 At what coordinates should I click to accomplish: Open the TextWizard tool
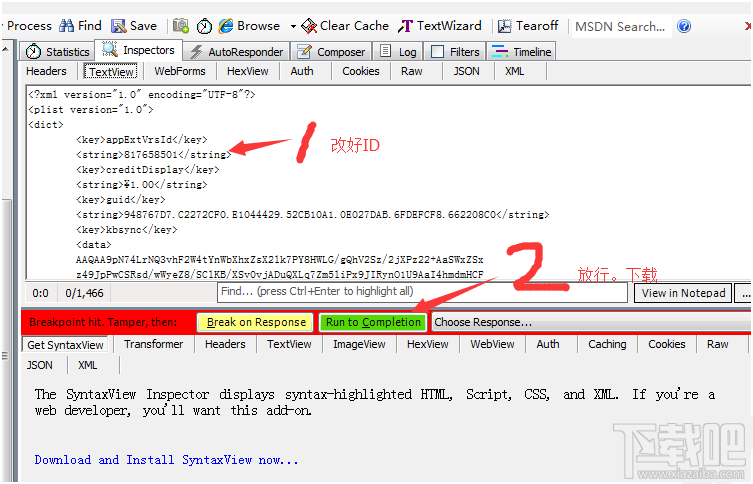[x=439, y=26]
